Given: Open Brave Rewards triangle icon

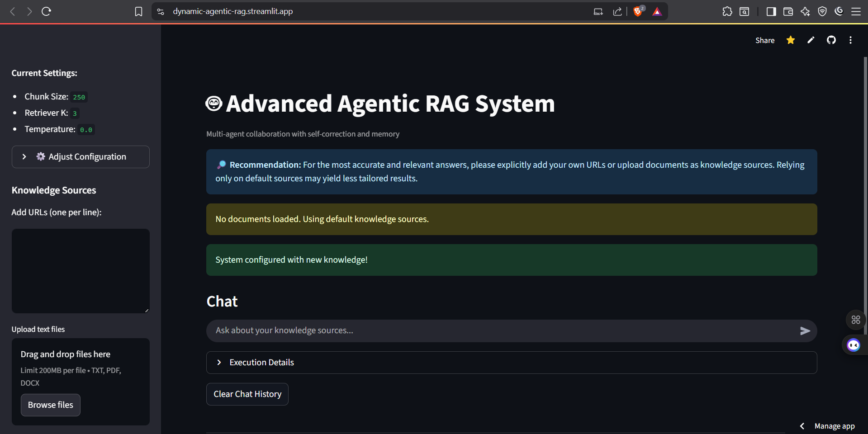Looking at the screenshot, I should point(657,12).
